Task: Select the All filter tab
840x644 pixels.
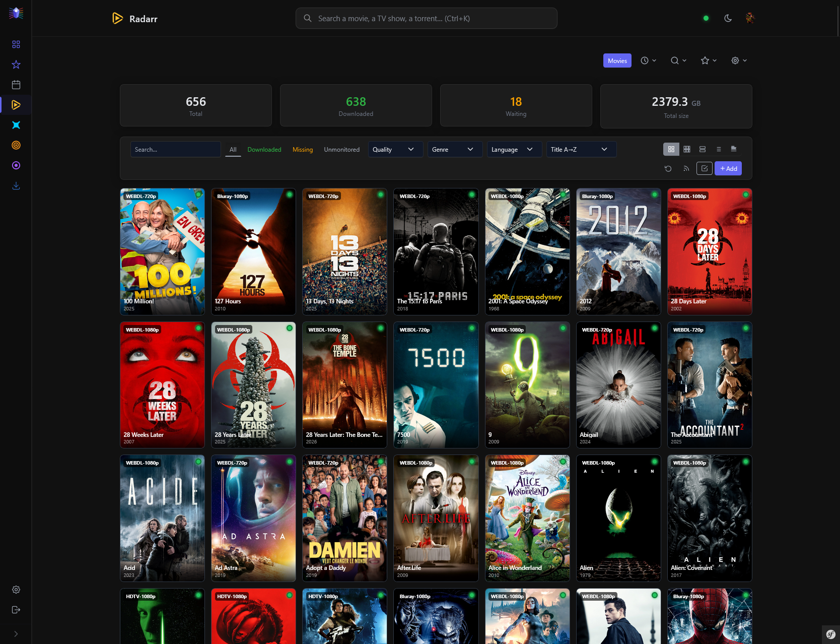Action: [x=233, y=150]
